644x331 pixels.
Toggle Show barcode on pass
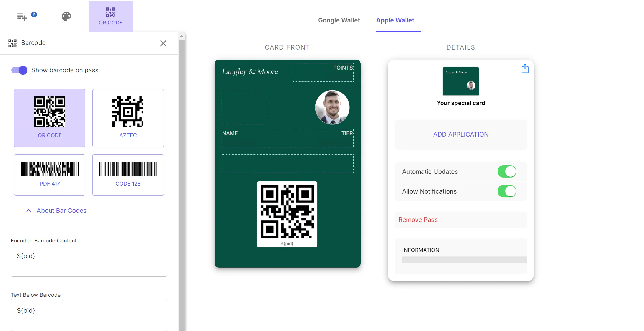(19, 70)
